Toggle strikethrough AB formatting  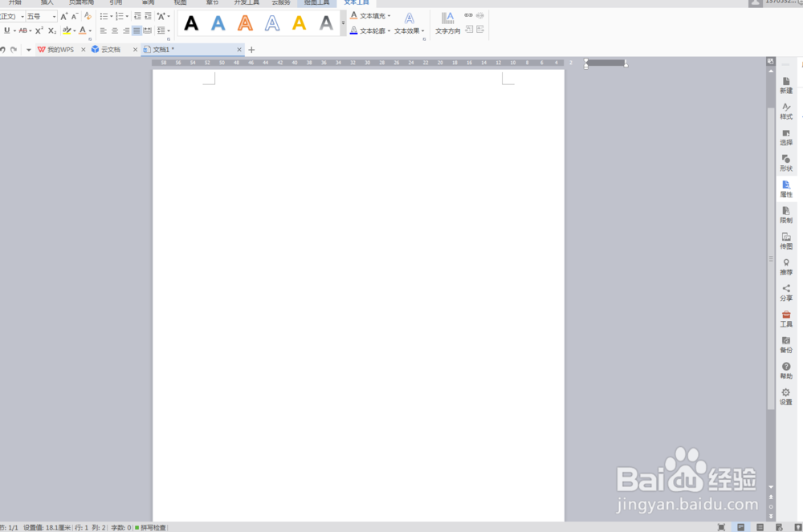pyautogui.click(x=23, y=30)
